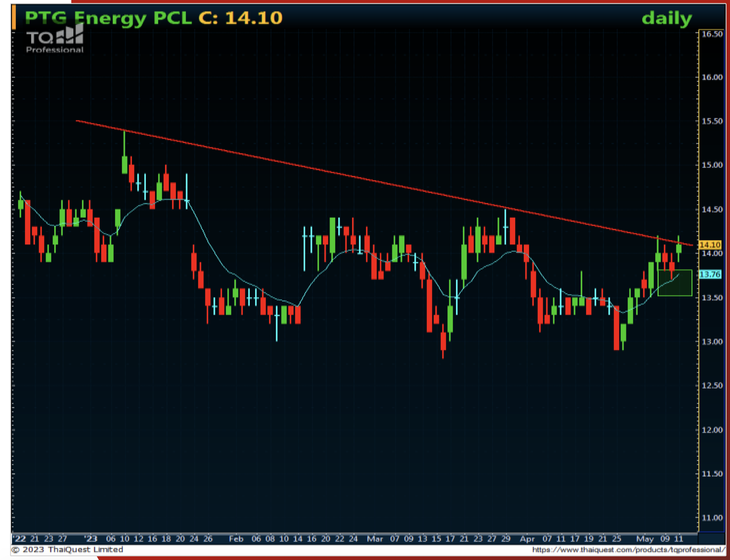Click the 14 date label in February
Viewport: 730px width, 560px height.
(x=298, y=539)
